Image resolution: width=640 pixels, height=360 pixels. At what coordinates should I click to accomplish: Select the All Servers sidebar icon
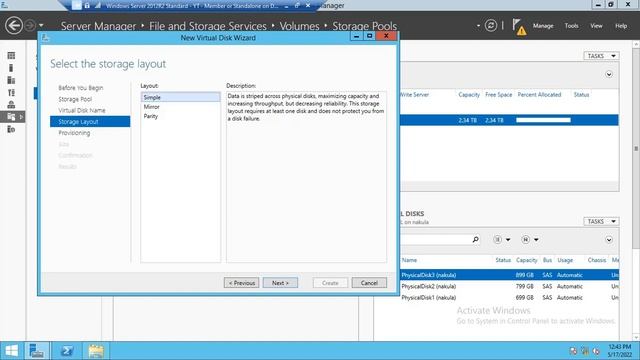pyautogui.click(x=11, y=80)
